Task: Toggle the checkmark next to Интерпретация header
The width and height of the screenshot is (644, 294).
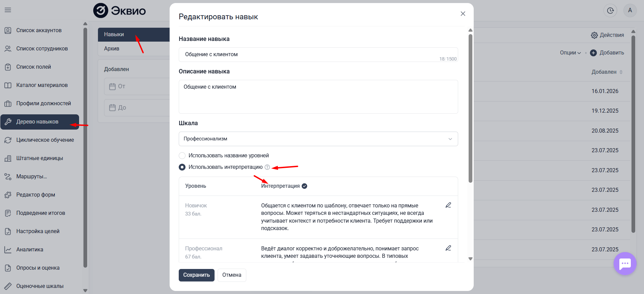Action: tap(305, 186)
